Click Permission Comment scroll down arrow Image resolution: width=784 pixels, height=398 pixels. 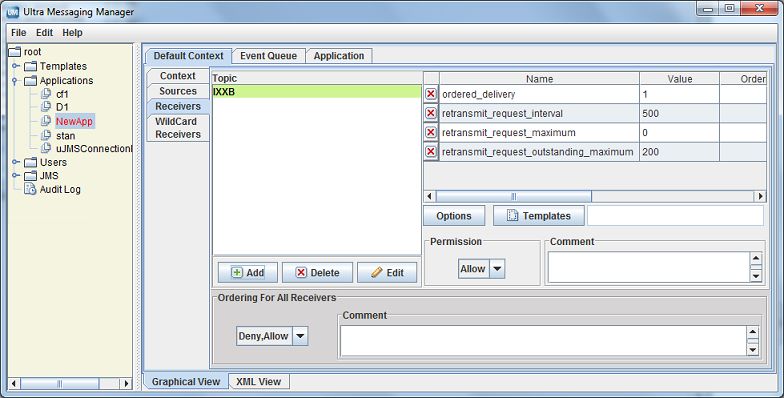(x=756, y=276)
